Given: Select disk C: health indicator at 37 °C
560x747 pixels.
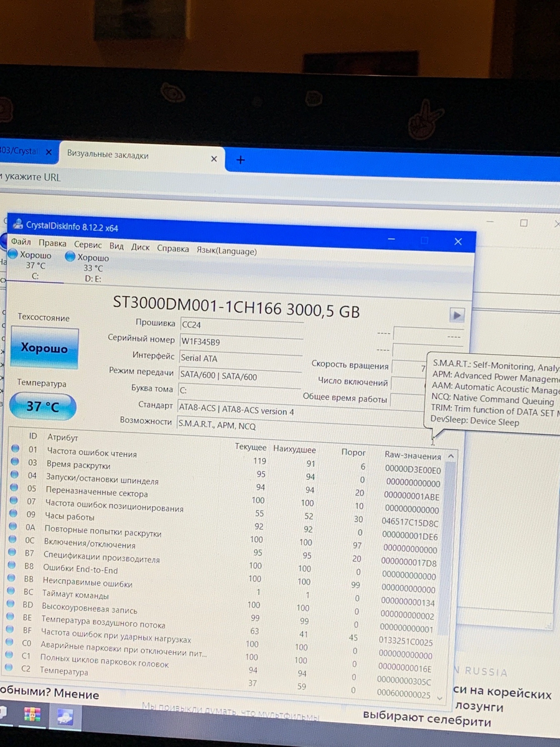Looking at the screenshot, I should click(31, 265).
